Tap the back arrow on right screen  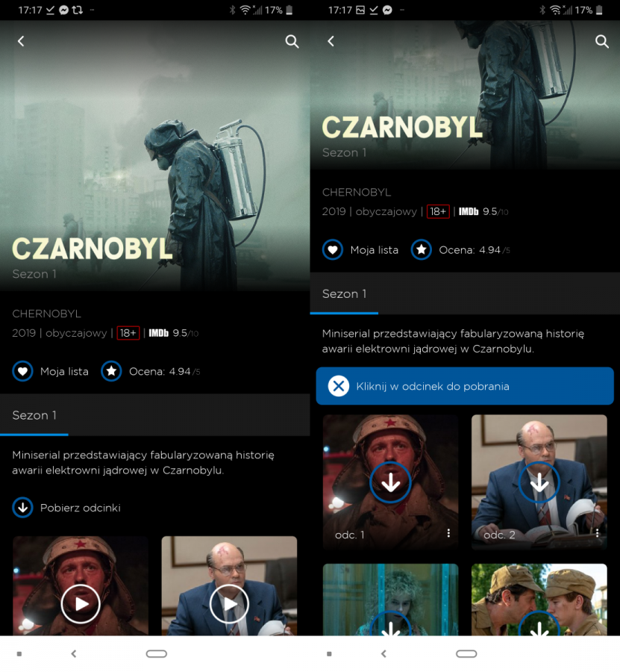pyautogui.click(x=331, y=41)
